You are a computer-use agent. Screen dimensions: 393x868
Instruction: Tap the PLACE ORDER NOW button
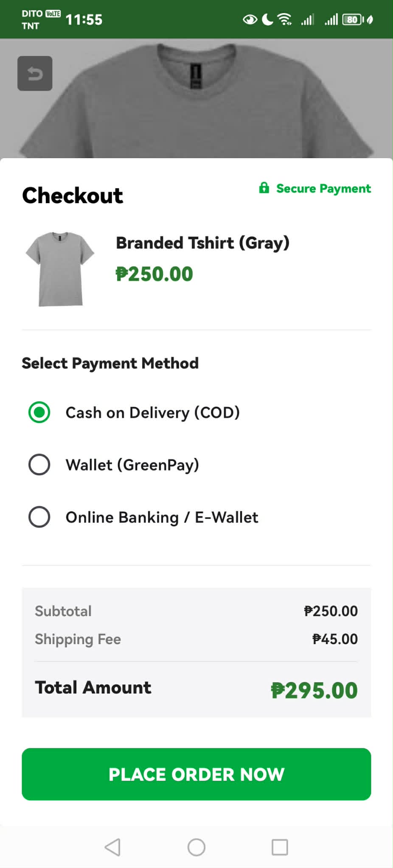(196, 774)
